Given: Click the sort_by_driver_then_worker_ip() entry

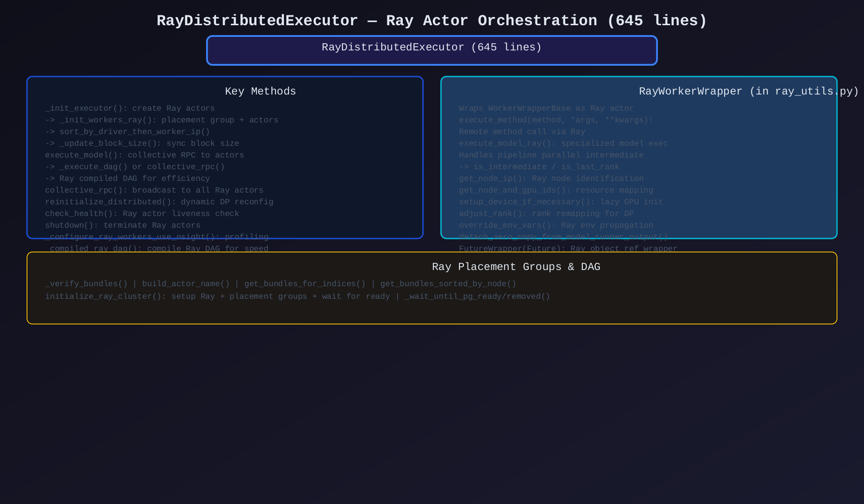Looking at the screenshot, I should click(x=127, y=132).
